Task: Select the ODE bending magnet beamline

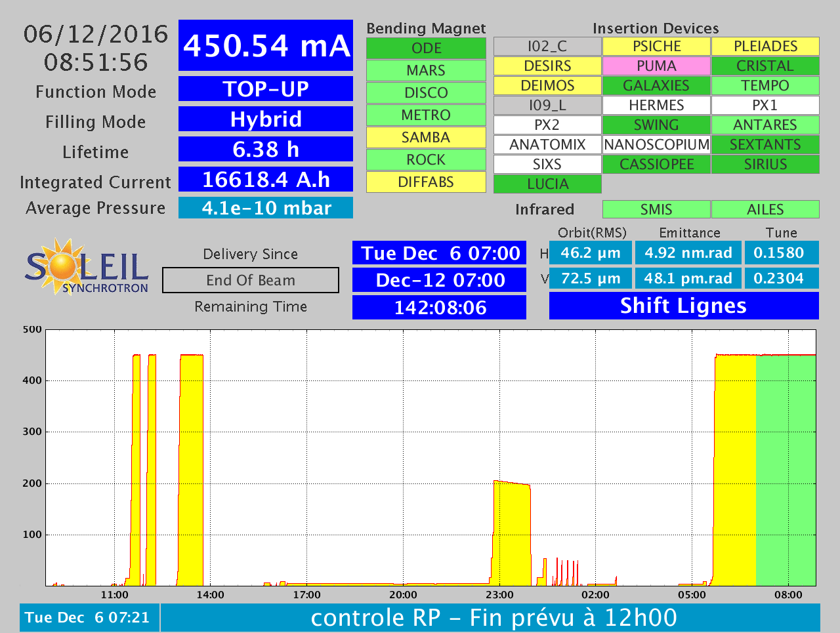Action: tap(426, 49)
